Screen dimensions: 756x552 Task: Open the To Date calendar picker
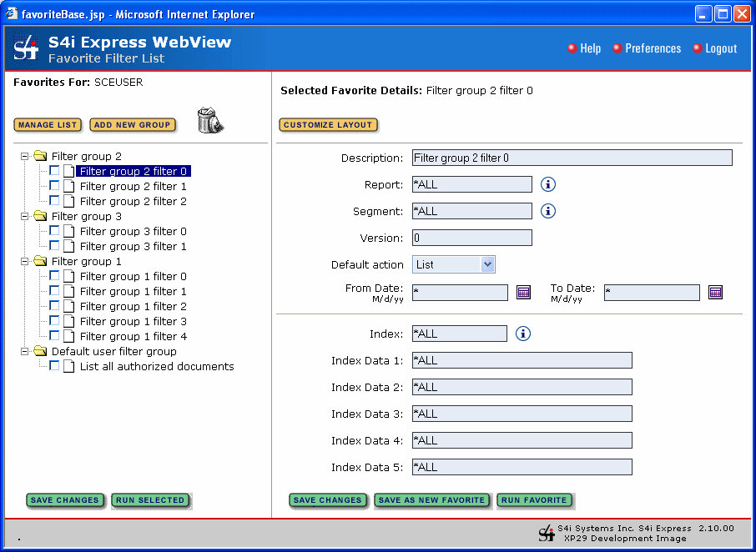point(715,293)
